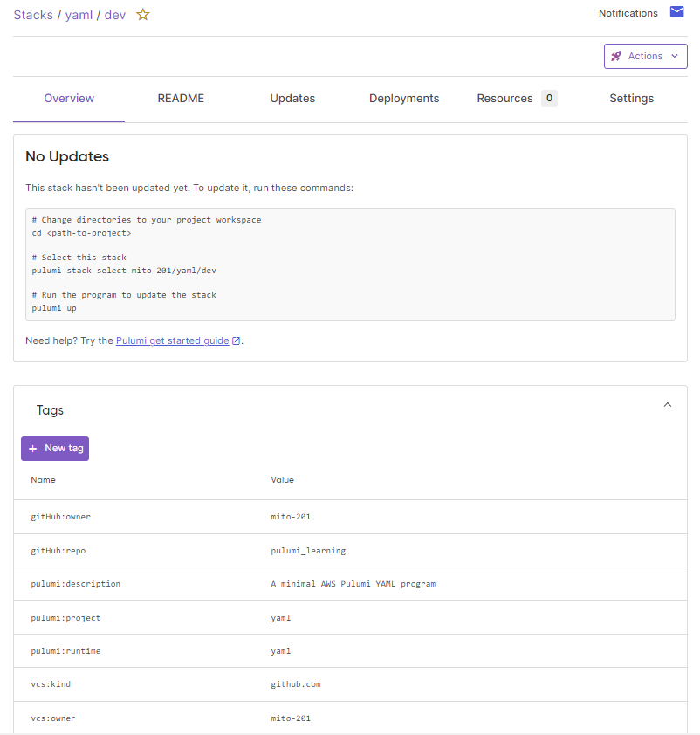This screenshot has height=735, width=700.
Task: Click the Value column header
Action: point(282,480)
